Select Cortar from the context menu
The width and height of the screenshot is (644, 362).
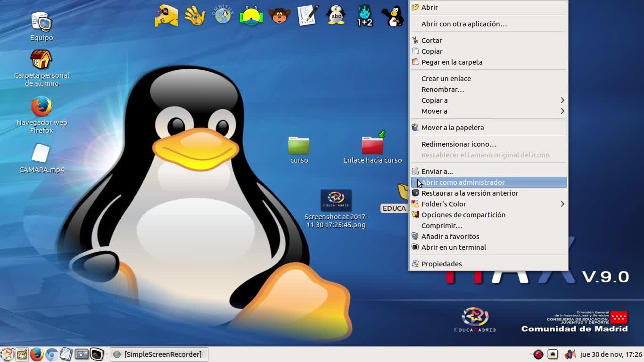tap(489, 41)
